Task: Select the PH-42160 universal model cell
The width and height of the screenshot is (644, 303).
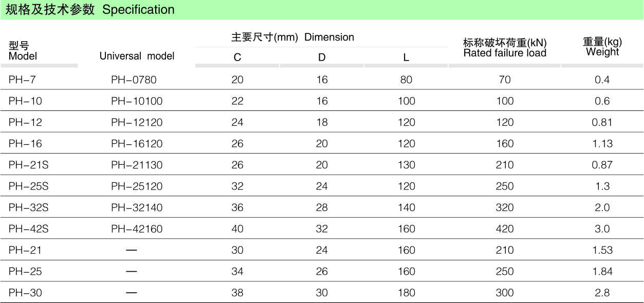Action: [137, 229]
